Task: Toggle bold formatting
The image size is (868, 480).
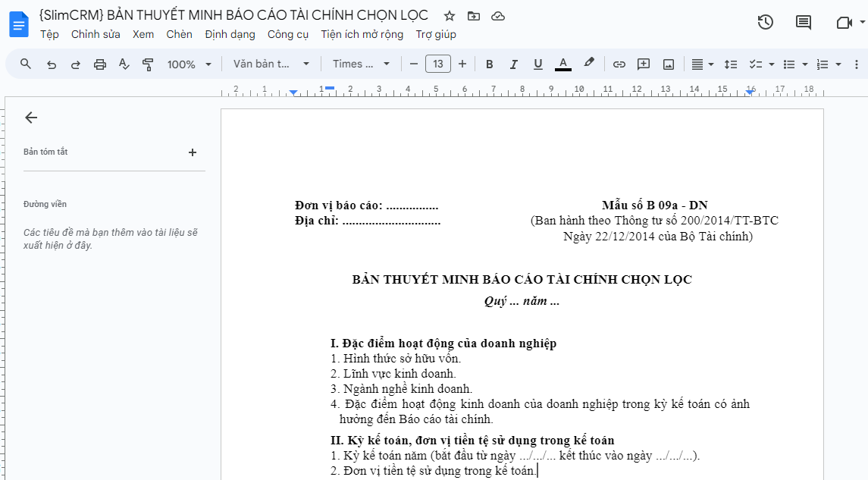Action: [x=489, y=64]
